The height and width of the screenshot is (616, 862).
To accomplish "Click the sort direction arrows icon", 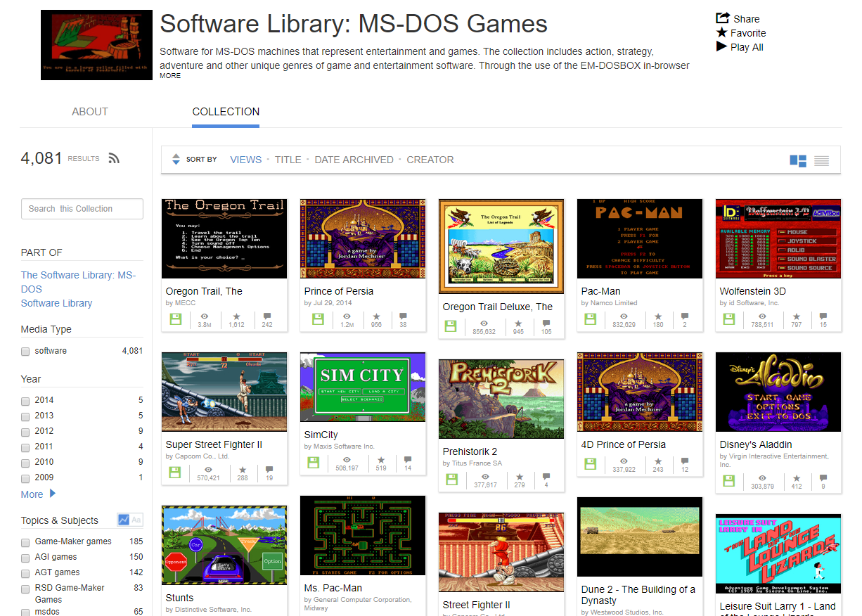I will click(x=176, y=160).
